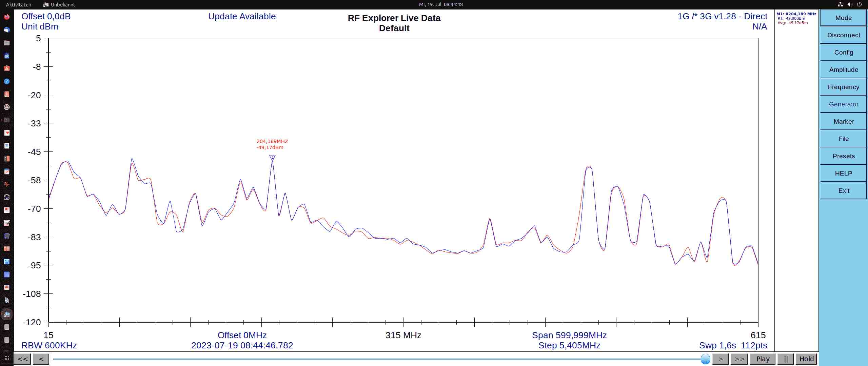Launch the Terminal from the dock
Screen dimensions: 868x366
coord(6,120)
